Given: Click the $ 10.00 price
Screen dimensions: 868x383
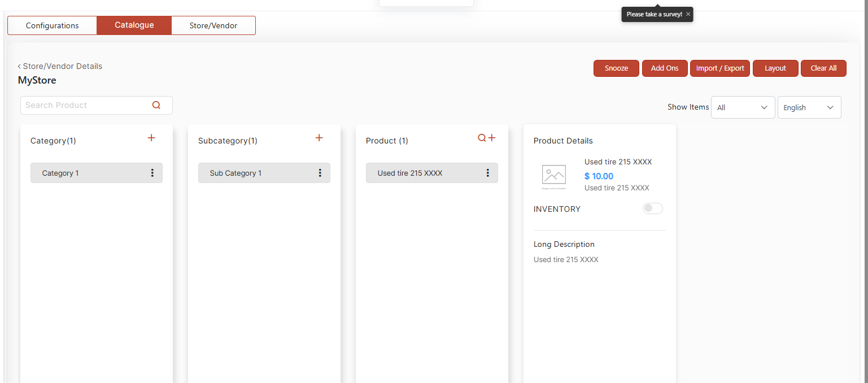Looking at the screenshot, I should (599, 176).
